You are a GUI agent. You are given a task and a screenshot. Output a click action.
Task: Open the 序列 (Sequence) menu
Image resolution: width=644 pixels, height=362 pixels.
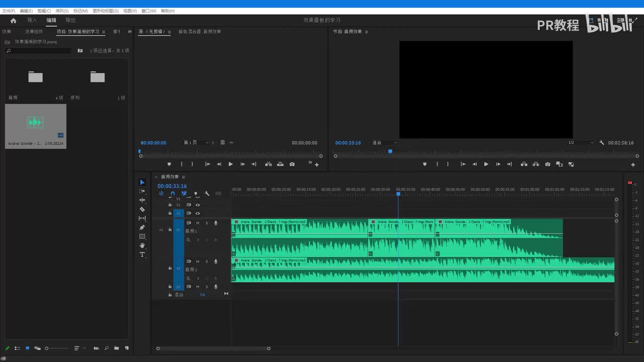62,11
